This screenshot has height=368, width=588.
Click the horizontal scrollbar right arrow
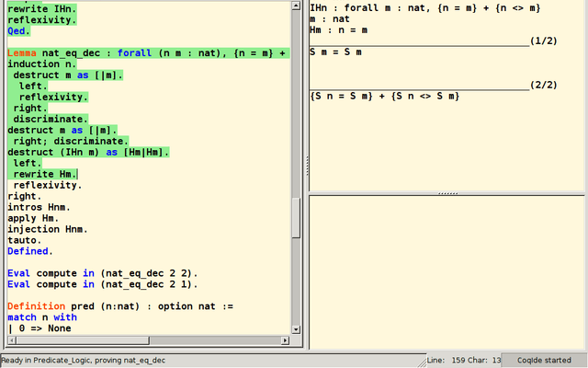pos(286,340)
